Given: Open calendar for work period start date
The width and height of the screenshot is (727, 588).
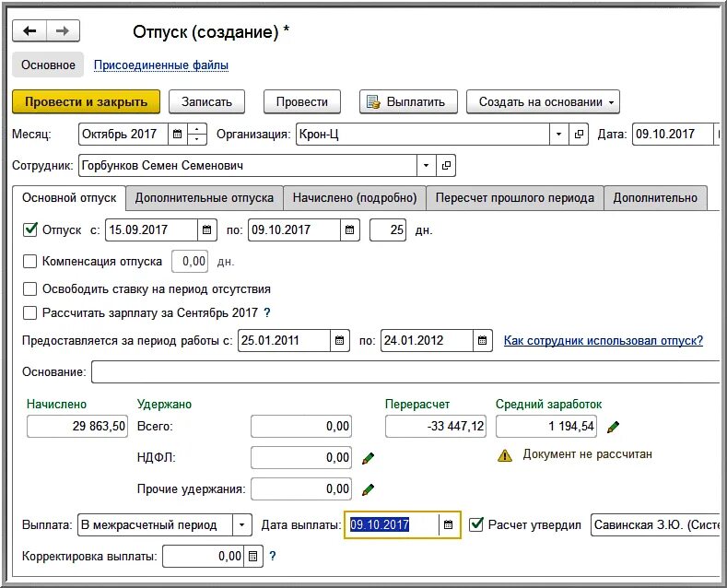Looking at the screenshot, I should [339, 341].
